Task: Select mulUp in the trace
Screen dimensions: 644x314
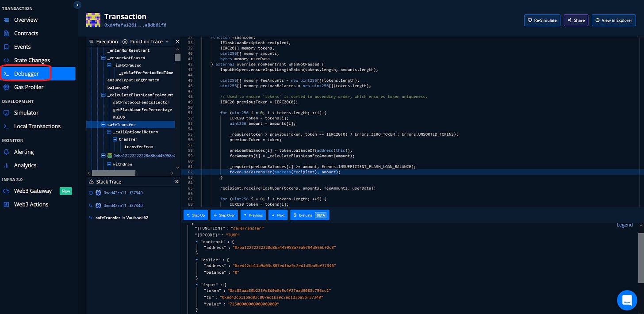Action: (119, 117)
